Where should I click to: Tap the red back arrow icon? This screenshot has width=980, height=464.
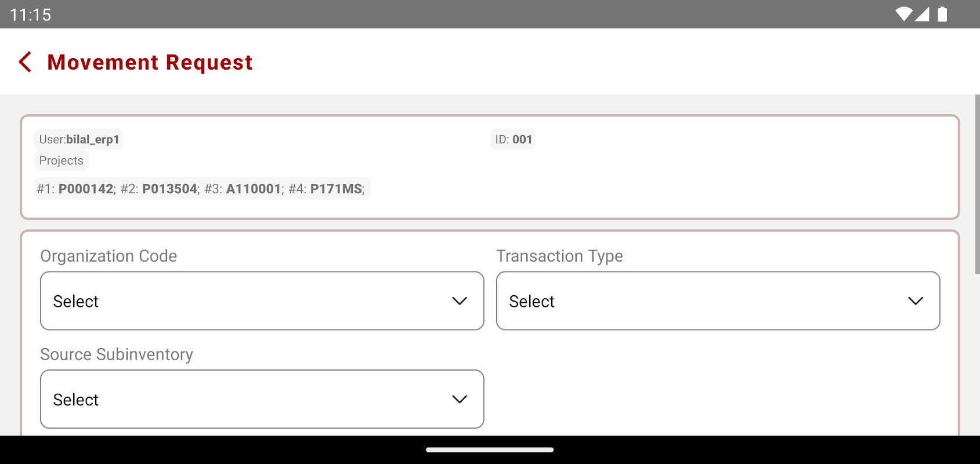tap(25, 62)
